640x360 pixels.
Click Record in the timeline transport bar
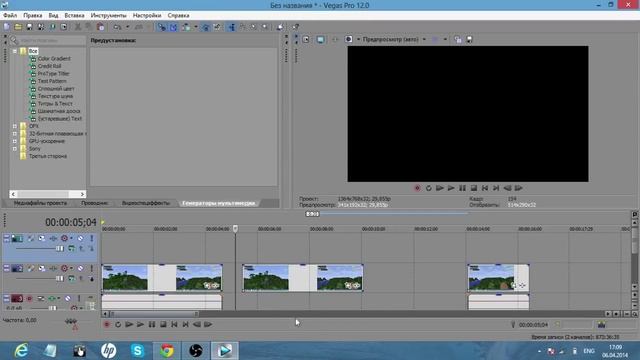(x=107, y=324)
